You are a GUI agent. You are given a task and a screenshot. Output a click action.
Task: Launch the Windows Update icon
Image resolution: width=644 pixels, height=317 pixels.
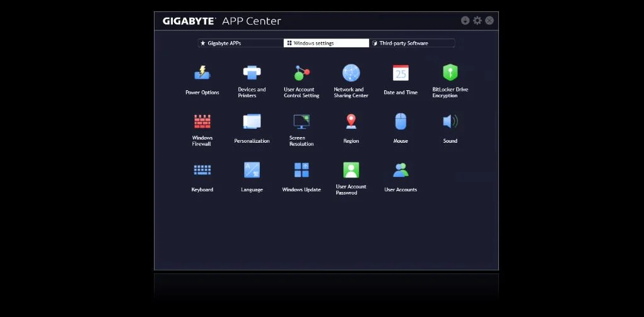tap(302, 170)
